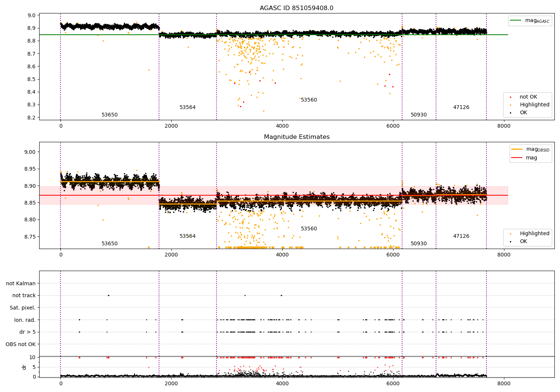Click label 53564 in Magnitude Estimates plot

tap(187, 236)
